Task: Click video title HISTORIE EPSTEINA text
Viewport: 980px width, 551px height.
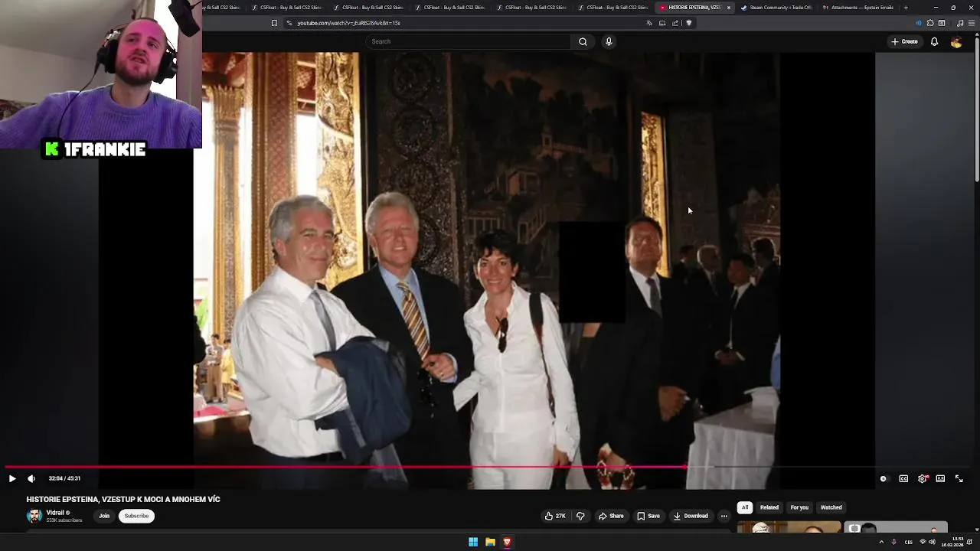Action: (123, 499)
